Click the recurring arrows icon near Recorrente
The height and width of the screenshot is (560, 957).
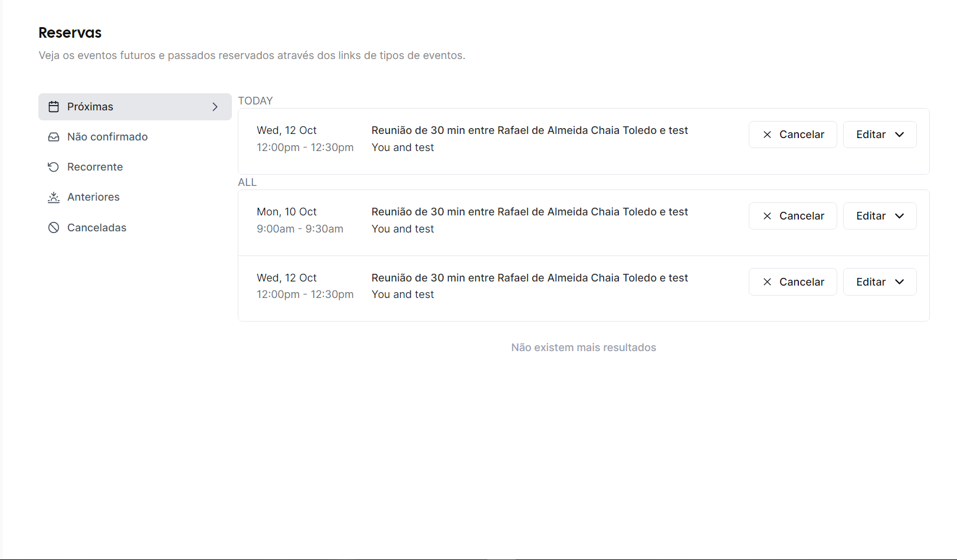click(x=54, y=166)
